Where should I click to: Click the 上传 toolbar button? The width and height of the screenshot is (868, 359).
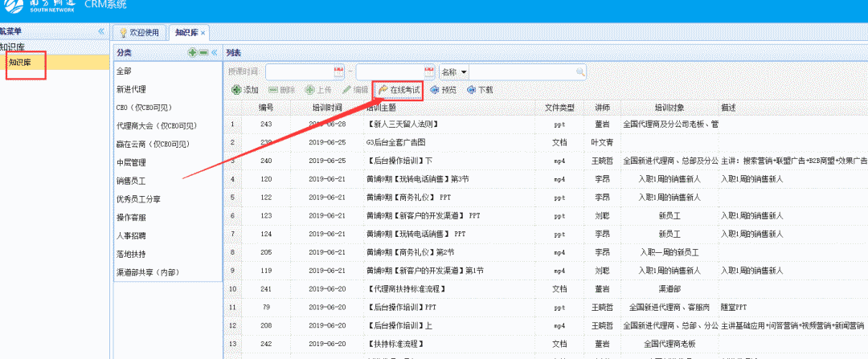click(x=317, y=90)
